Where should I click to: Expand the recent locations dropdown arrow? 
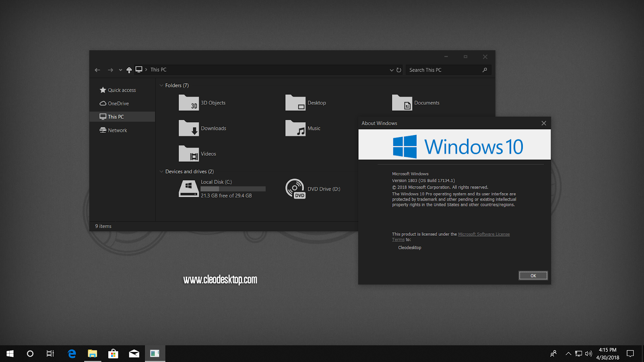click(120, 70)
